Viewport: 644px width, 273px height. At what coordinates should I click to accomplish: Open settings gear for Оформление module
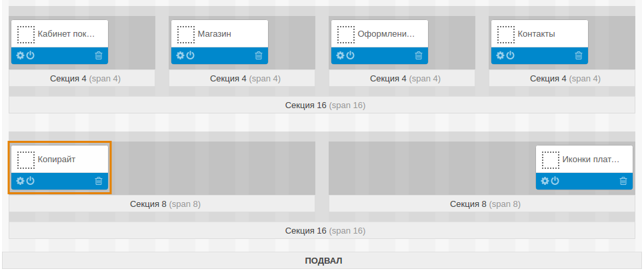[x=341, y=55]
